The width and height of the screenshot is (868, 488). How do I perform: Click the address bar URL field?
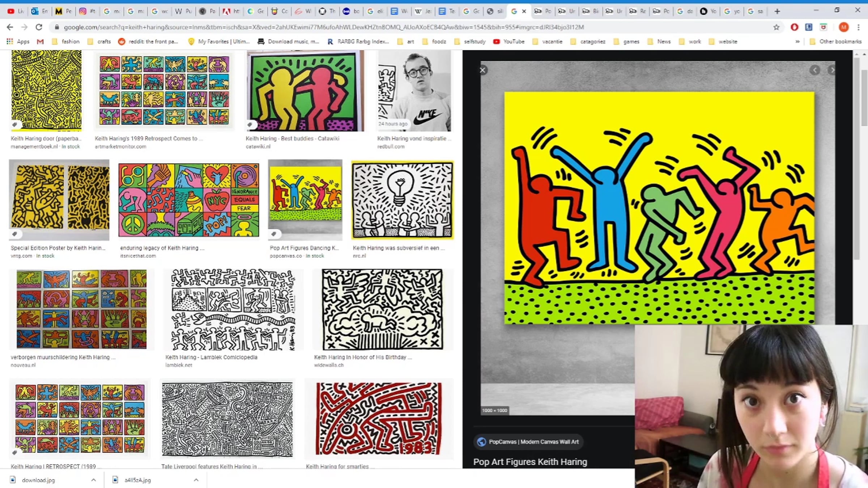pos(412,27)
